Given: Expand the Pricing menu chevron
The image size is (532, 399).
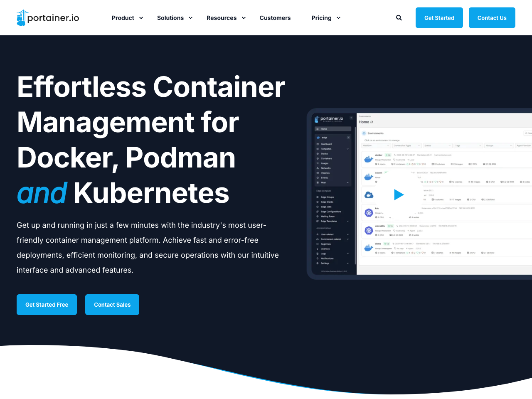Looking at the screenshot, I should point(338,18).
